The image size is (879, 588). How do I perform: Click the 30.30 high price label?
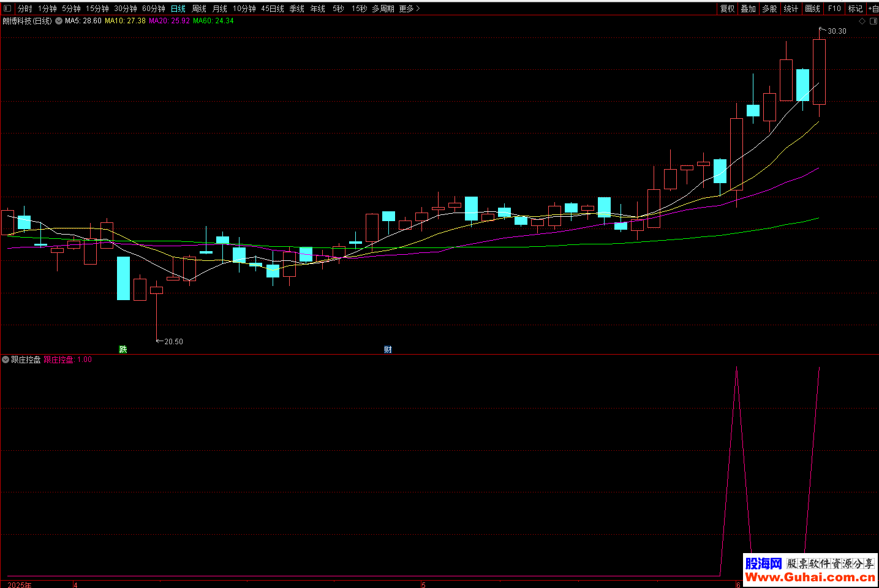(837, 31)
